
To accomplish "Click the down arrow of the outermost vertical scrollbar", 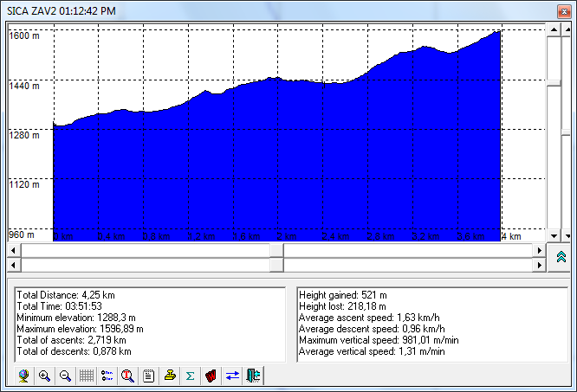I will pos(566,234).
